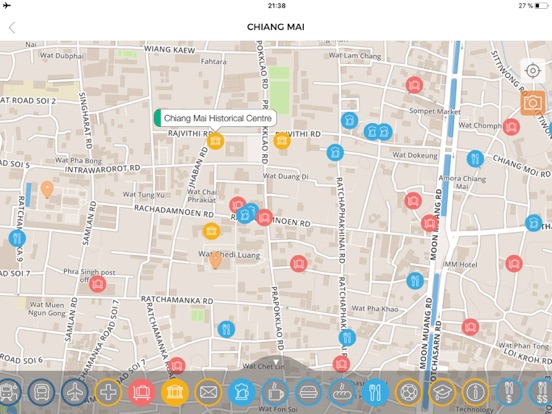The height and width of the screenshot is (414, 552).
Task: Go back with the top-left arrow
Action: pyautogui.click(x=12, y=27)
